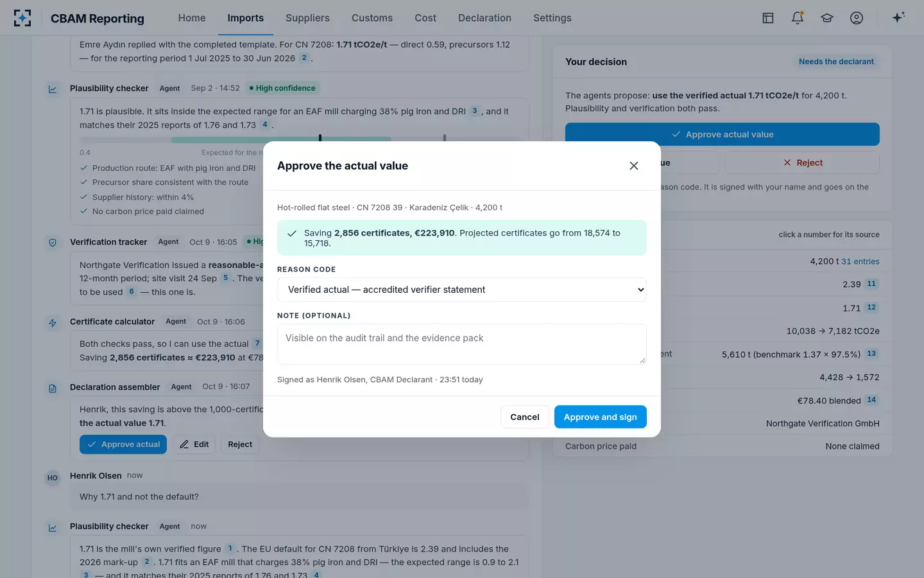
Task: Click Edit in Declaration assembler message
Action: tap(194, 444)
